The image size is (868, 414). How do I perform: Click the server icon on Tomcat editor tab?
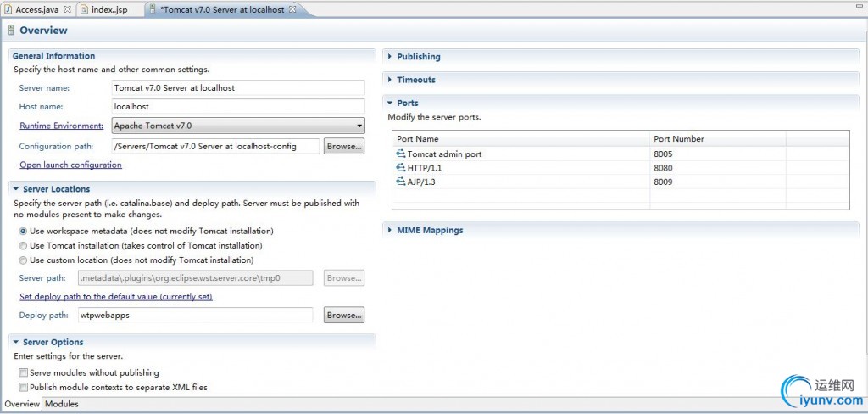tap(153, 10)
